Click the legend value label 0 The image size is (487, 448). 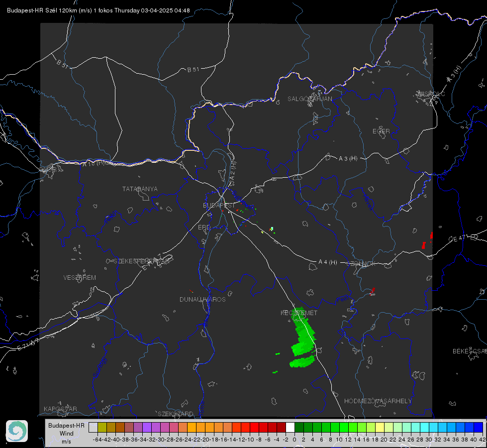click(x=294, y=440)
